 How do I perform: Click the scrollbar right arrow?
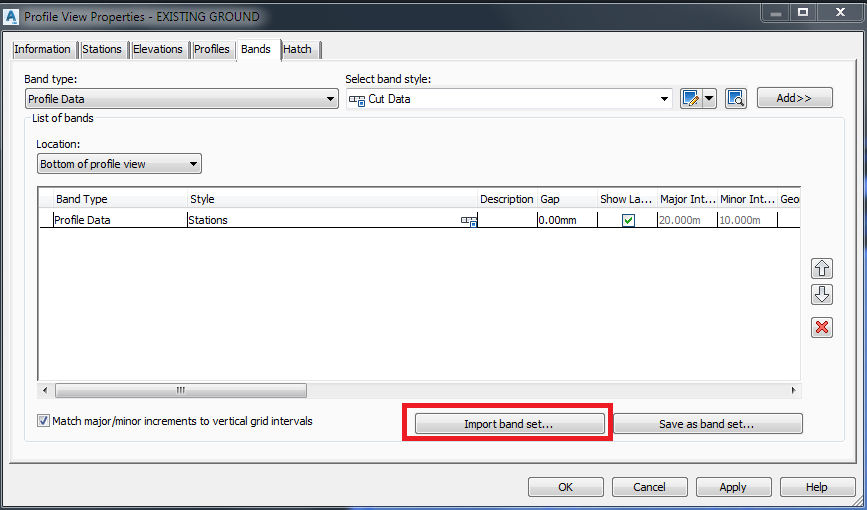[x=793, y=391]
